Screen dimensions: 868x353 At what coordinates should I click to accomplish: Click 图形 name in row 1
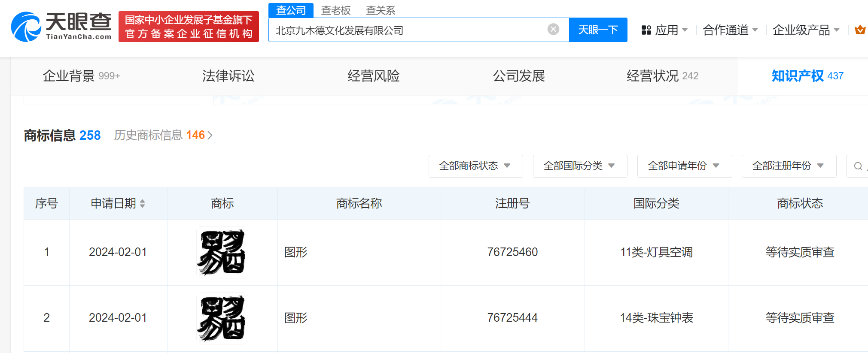point(296,252)
